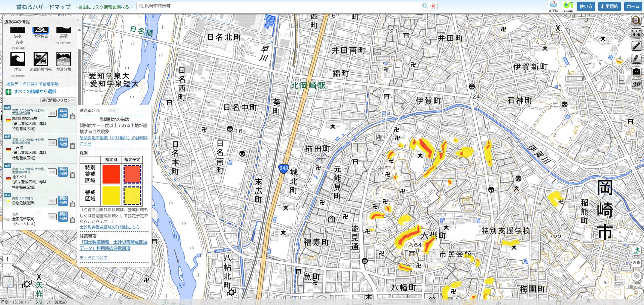Open the データについて link
This screenshot has width=644, height=305.
tap(93, 258)
